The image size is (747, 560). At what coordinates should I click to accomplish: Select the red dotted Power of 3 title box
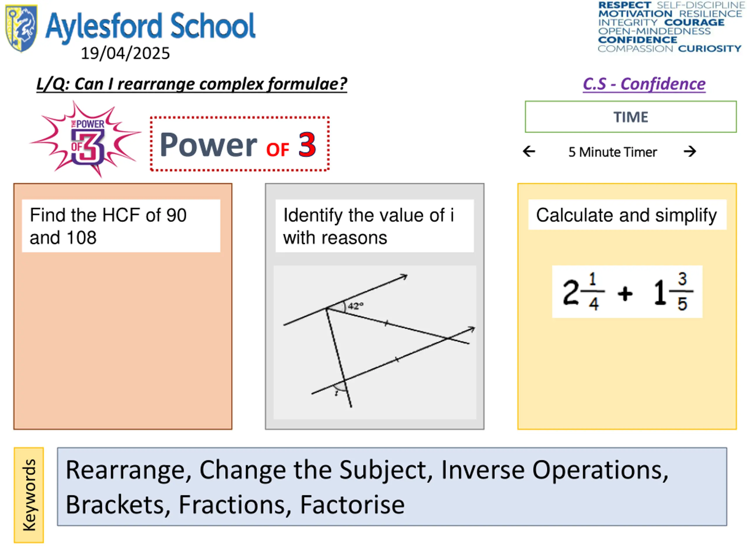click(x=240, y=144)
